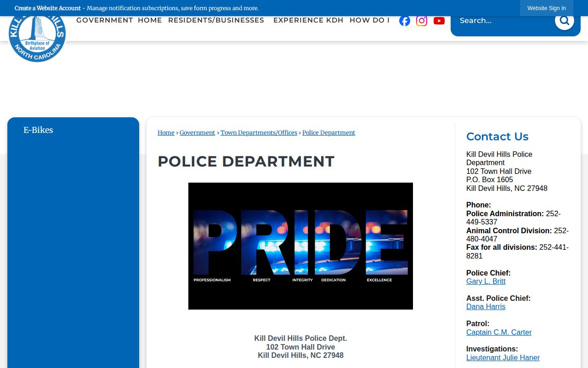This screenshot has width=588, height=368.
Task: Go to Home breadcrumb link
Action: pyautogui.click(x=166, y=132)
